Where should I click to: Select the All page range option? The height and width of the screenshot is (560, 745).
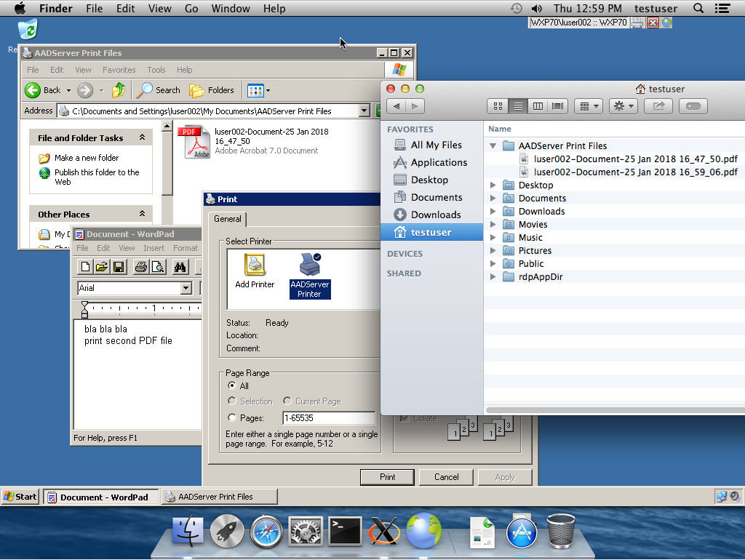pos(232,385)
